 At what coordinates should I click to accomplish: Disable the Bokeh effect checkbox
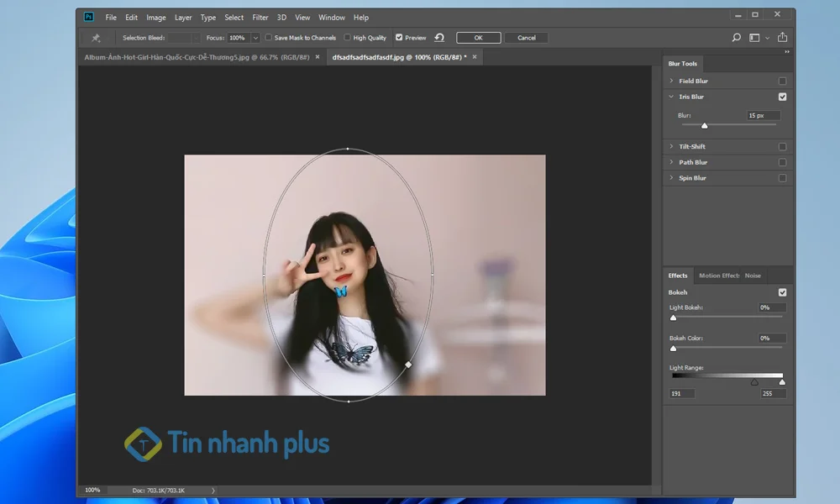[783, 292]
